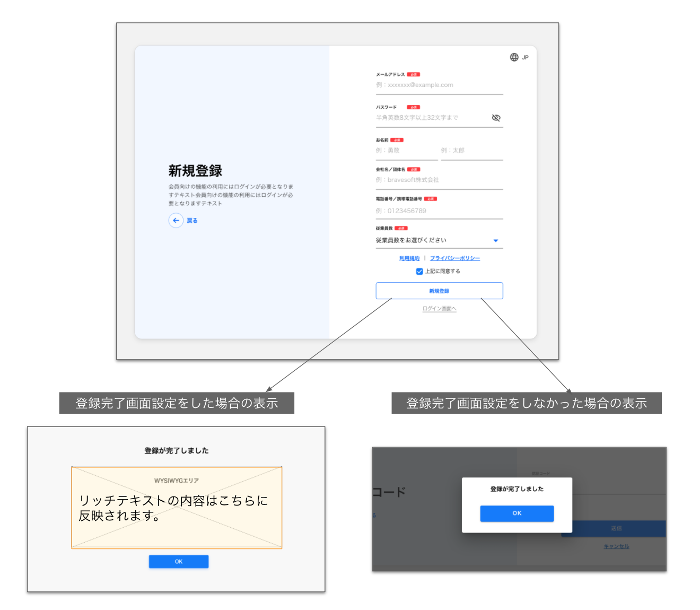The height and width of the screenshot is (610, 700).
Task: Toggle password visibility eye icon
Action: pyautogui.click(x=496, y=118)
